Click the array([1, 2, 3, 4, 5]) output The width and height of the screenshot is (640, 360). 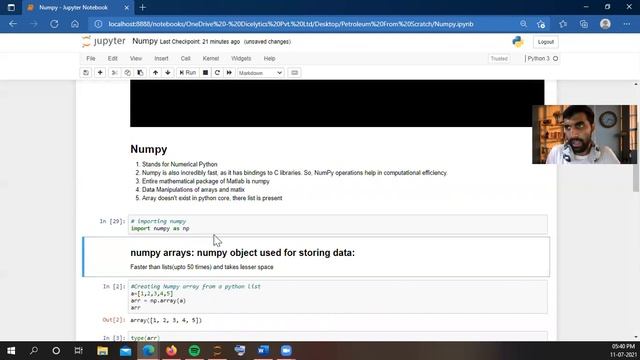pos(166,320)
